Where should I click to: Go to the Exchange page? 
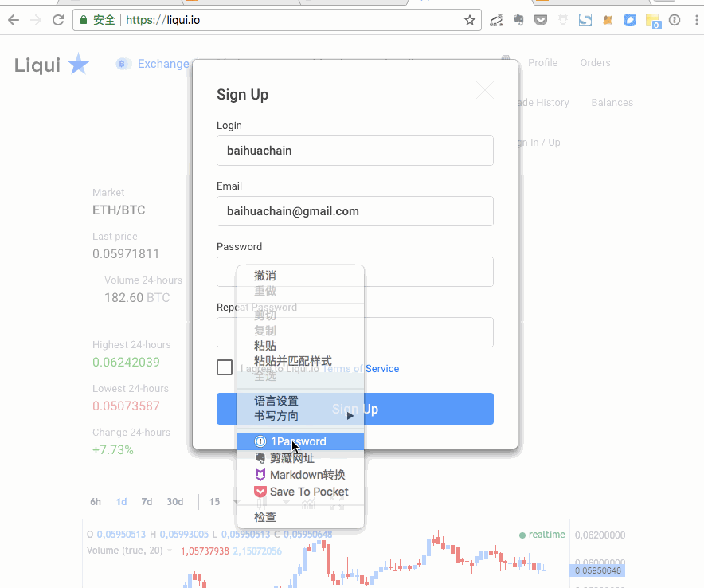[x=163, y=64]
